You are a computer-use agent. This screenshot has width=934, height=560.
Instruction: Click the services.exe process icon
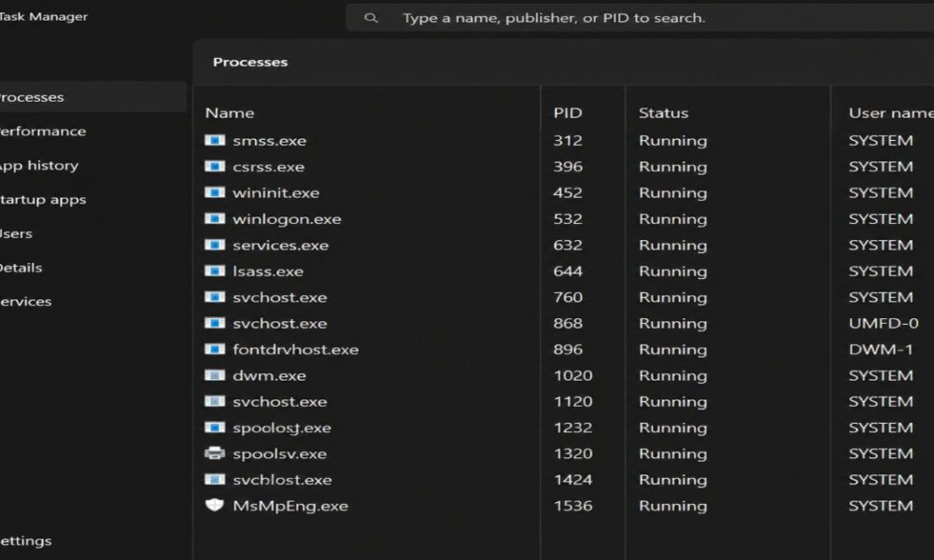(x=215, y=245)
